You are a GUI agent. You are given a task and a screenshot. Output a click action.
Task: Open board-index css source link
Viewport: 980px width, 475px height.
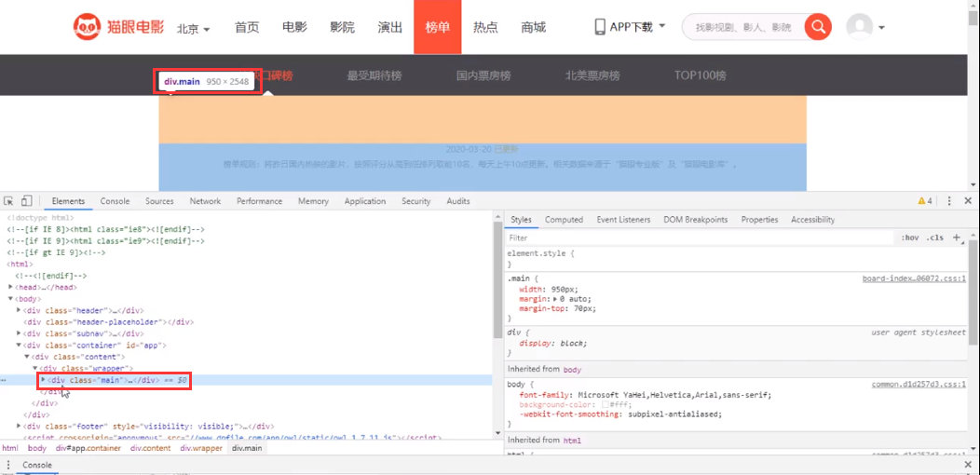[915, 278]
